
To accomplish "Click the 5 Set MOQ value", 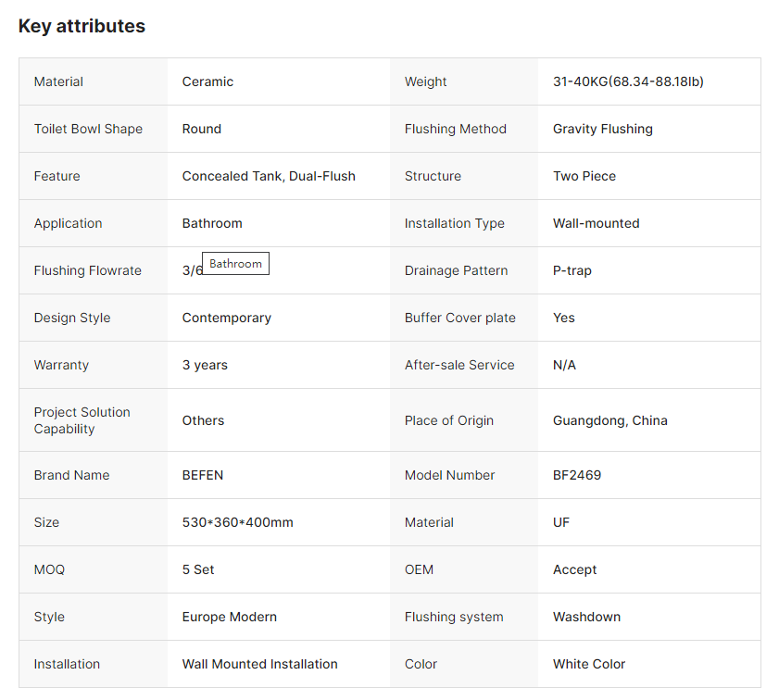I will coord(198,569).
